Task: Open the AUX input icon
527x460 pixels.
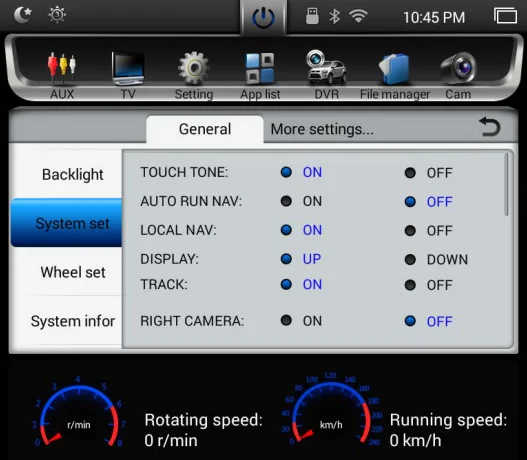Action: [x=62, y=69]
